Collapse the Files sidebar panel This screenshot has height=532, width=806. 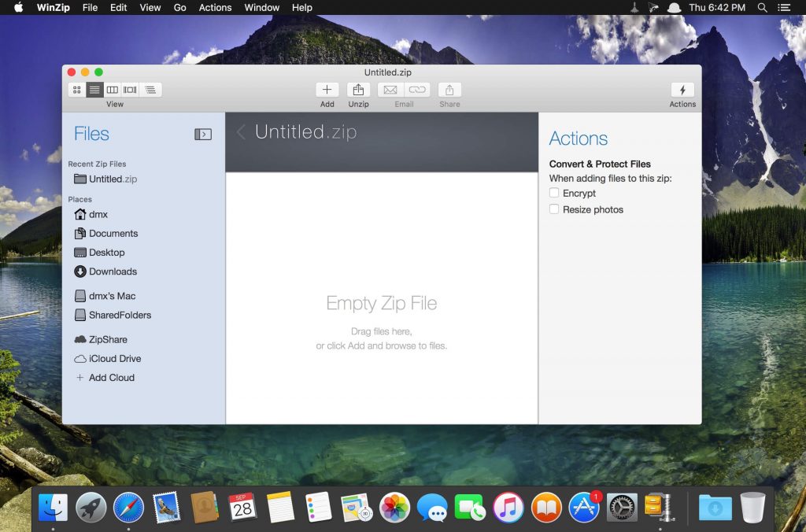coord(203,134)
